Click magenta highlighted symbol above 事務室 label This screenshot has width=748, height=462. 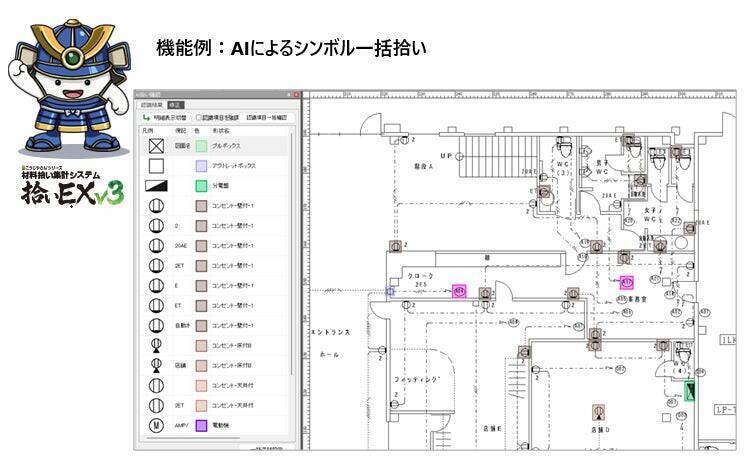pos(626,283)
